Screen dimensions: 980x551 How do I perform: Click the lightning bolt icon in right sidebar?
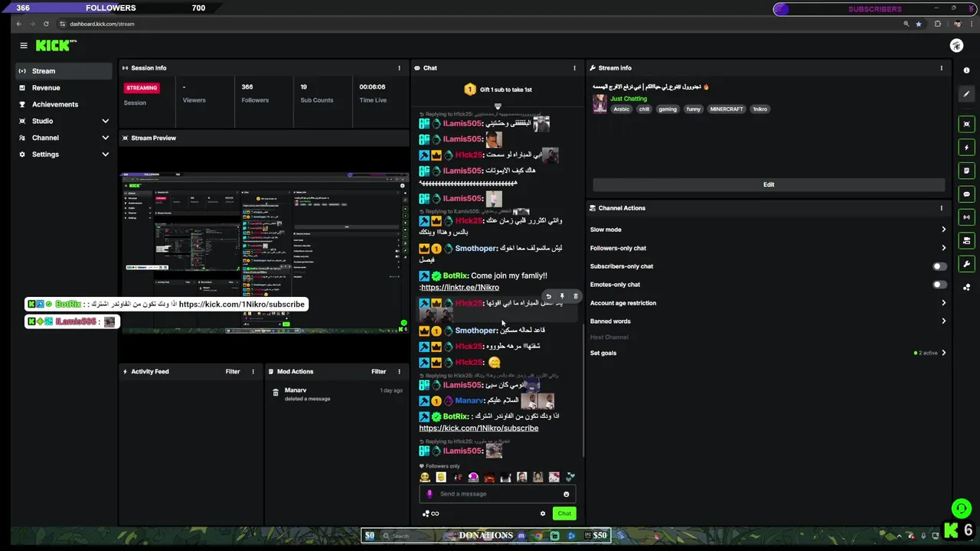tap(967, 147)
